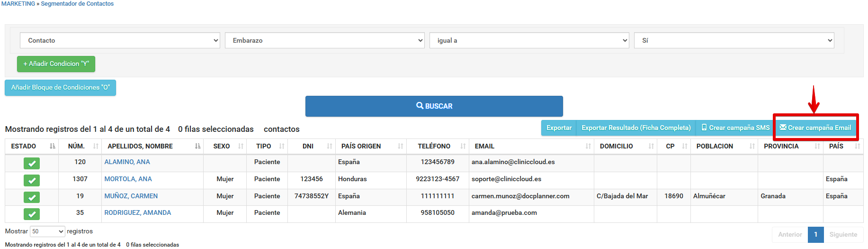Click green status check for MUÑOZ, CARMEN
Viewport: 868px width, 249px height.
coord(32,197)
